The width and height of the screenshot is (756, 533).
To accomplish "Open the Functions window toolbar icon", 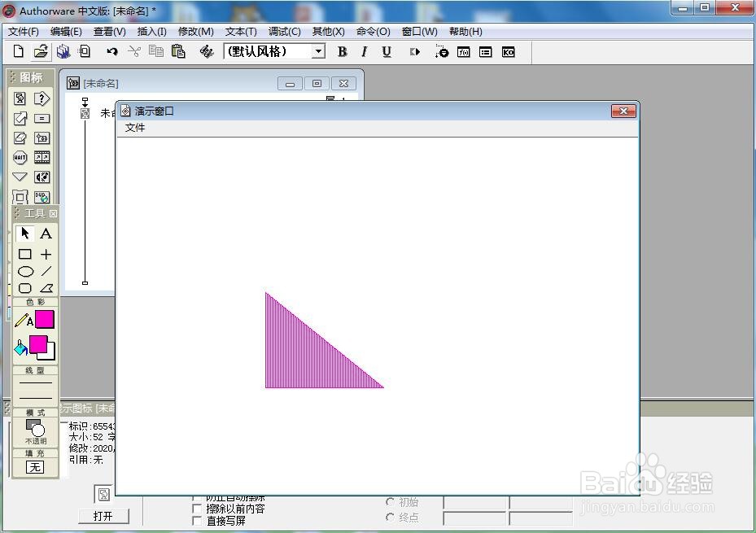I will point(463,52).
